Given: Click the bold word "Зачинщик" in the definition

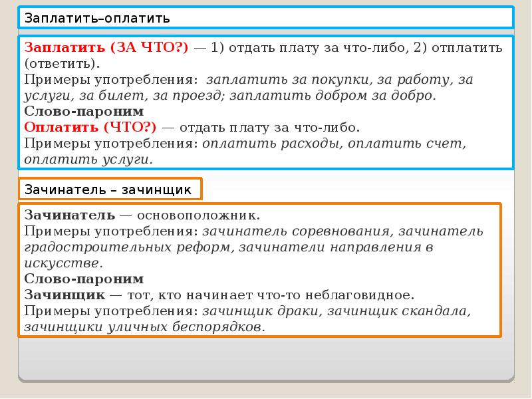Looking at the screenshot, I should click(65, 295).
